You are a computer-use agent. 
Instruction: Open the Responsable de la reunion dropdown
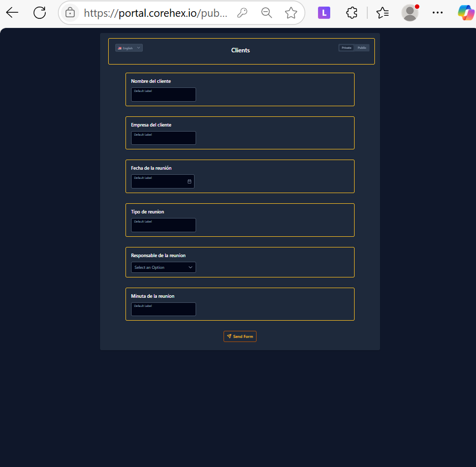[x=163, y=267]
